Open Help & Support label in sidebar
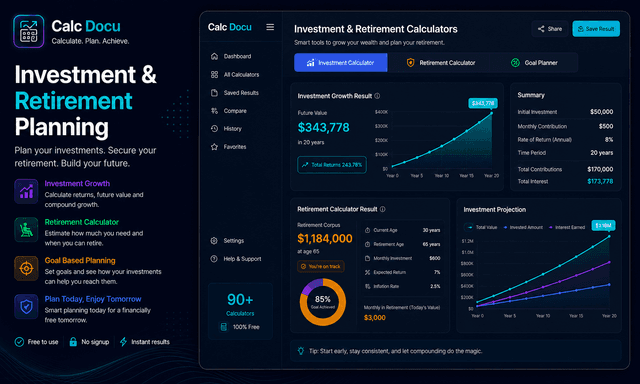This screenshot has width=640, height=384. click(x=242, y=259)
